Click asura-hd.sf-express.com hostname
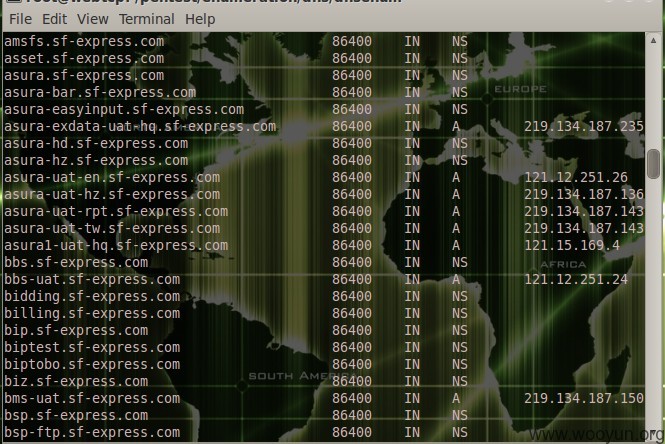Image resolution: width=665 pixels, height=444 pixels. tap(96, 143)
